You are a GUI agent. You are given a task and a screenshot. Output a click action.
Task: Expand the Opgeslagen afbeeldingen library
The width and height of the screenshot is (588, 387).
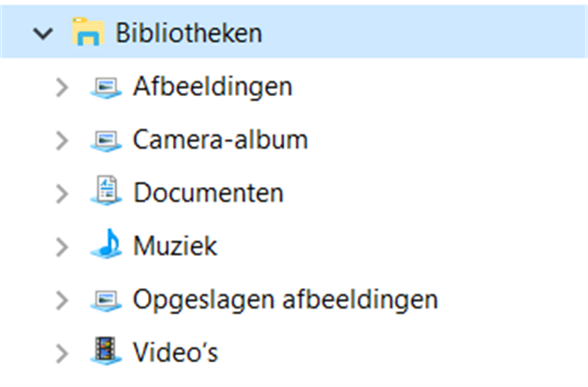(62, 301)
